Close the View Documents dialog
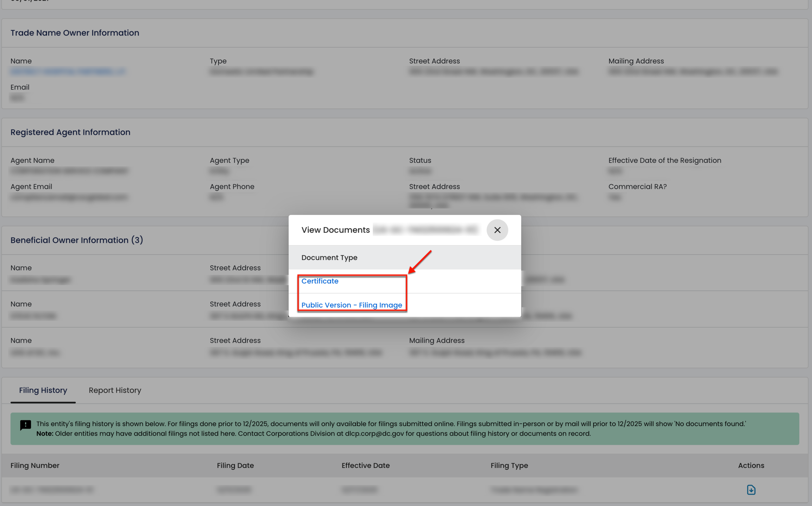812x506 pixels. tap(497, 230)
